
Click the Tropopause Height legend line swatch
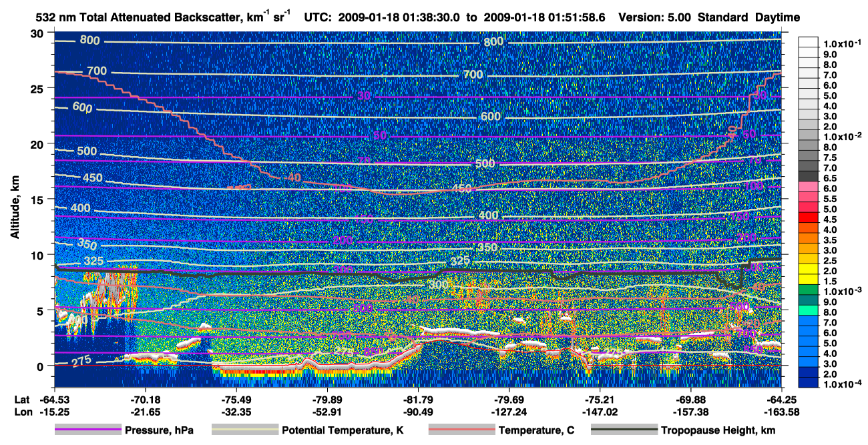pos(624,430)
